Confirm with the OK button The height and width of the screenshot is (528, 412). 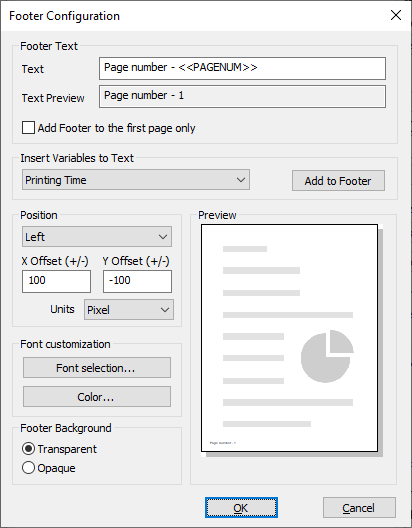241,507
